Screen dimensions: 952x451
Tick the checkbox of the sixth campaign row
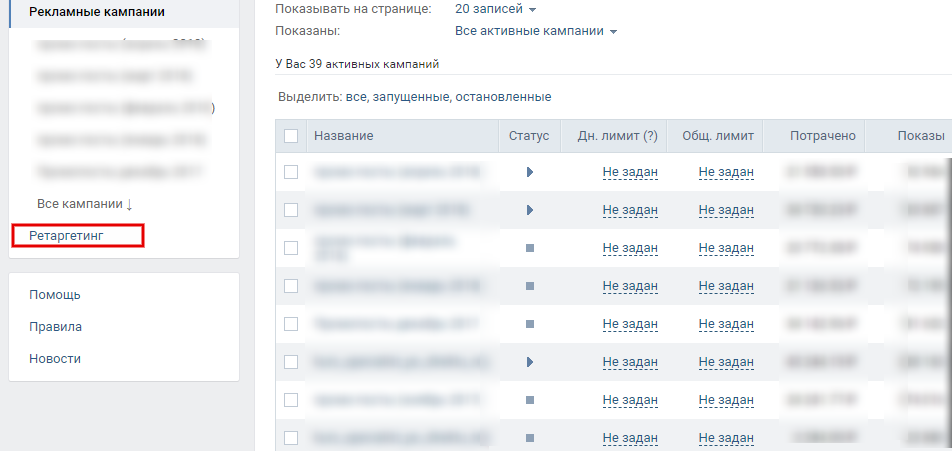coord(291,362)
